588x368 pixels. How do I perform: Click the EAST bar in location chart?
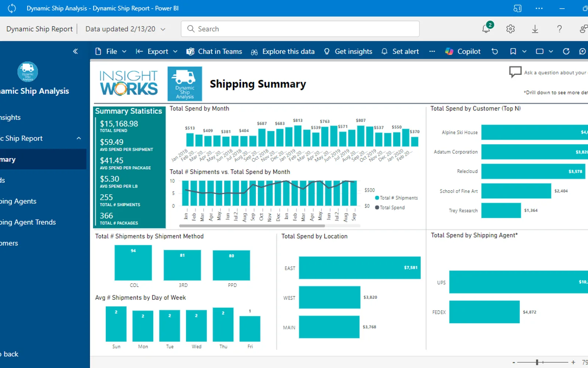click(x=360, y=268)
